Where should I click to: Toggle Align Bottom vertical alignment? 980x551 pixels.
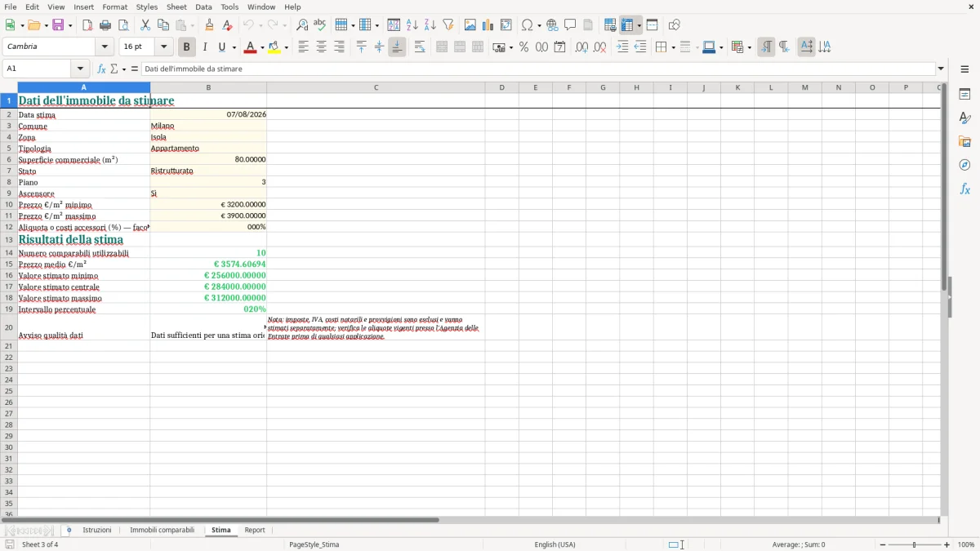[397, 47]
